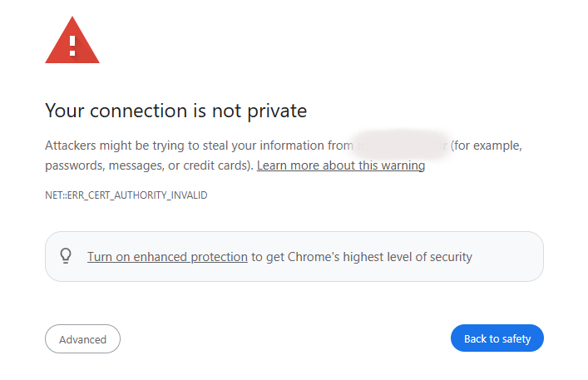Select the 'Your connection is not private' heading
The height and width of the screenshot is (380, 588).
175,111
